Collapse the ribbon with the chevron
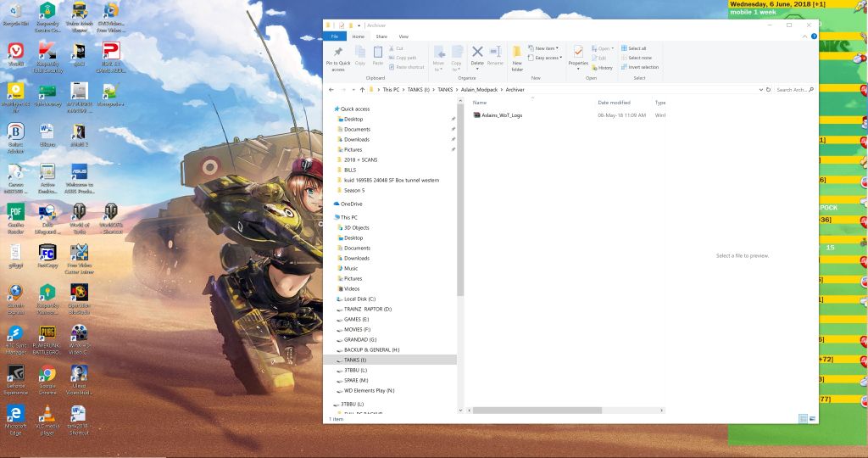The image size is (868, 458). [805, 36]
